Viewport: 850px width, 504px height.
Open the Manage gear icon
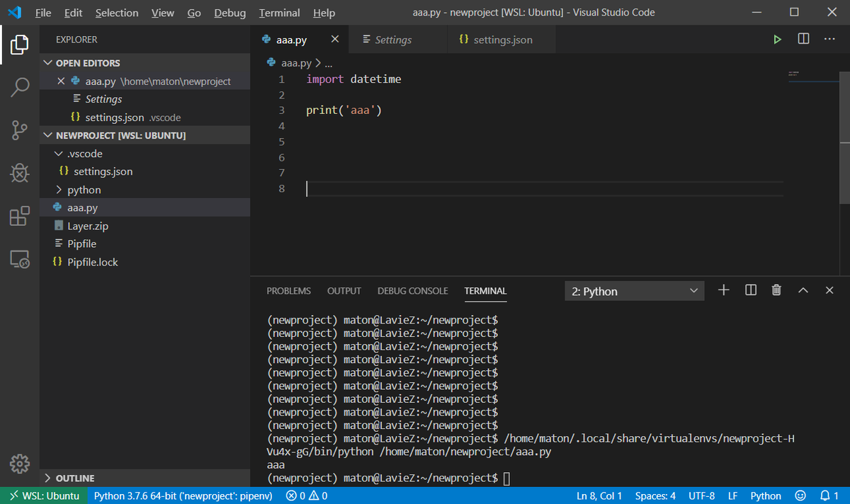pyautogui.click(x=20, y=464)
